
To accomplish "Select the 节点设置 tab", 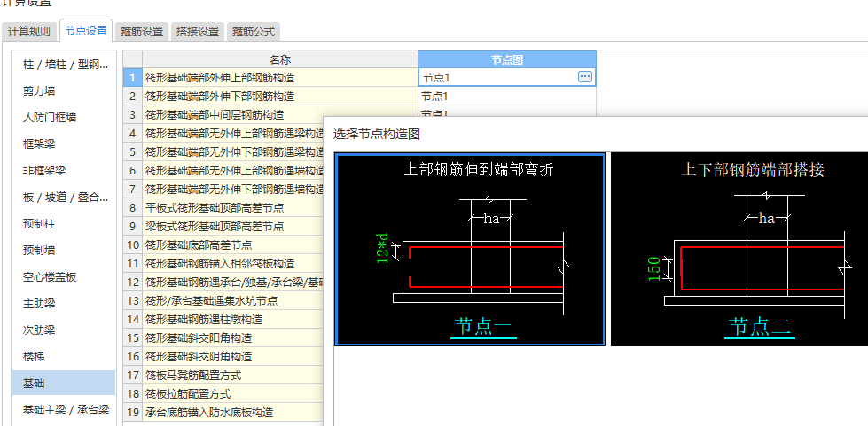I will tap(86, 30).
